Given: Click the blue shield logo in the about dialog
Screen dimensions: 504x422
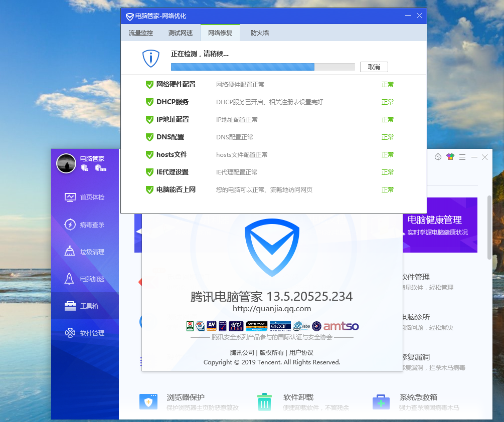Looking at the screenshot, I should (x=272, y=248).
